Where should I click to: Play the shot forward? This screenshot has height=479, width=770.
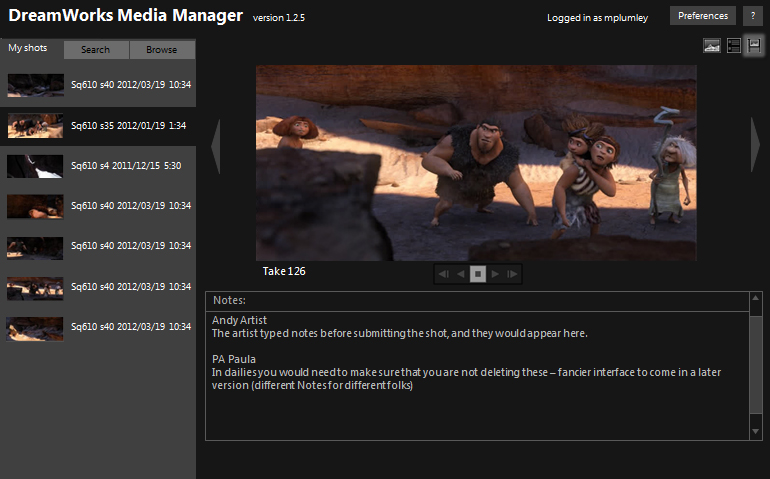(x=495, y=274)
